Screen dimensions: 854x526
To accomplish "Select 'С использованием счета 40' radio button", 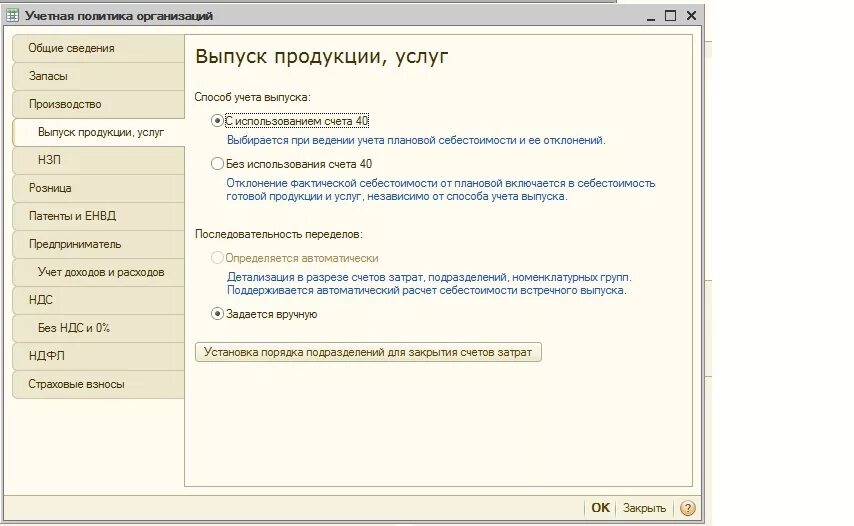I will point(217,121).
